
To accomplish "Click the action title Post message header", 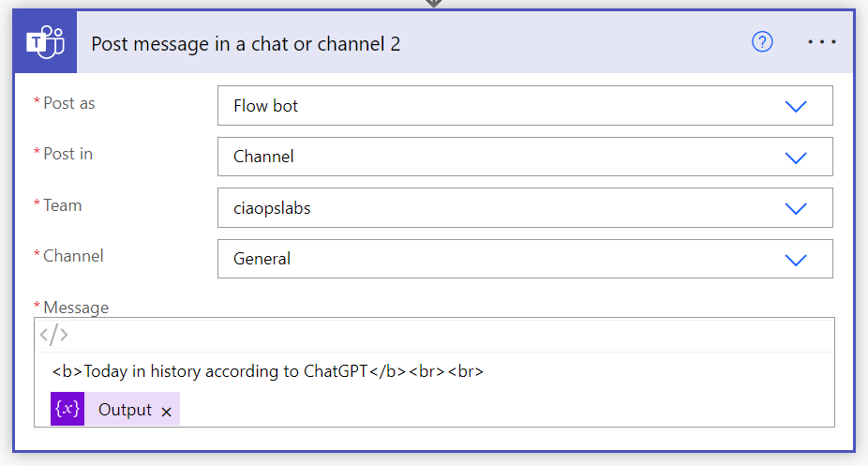I will (x=246, y=43).
